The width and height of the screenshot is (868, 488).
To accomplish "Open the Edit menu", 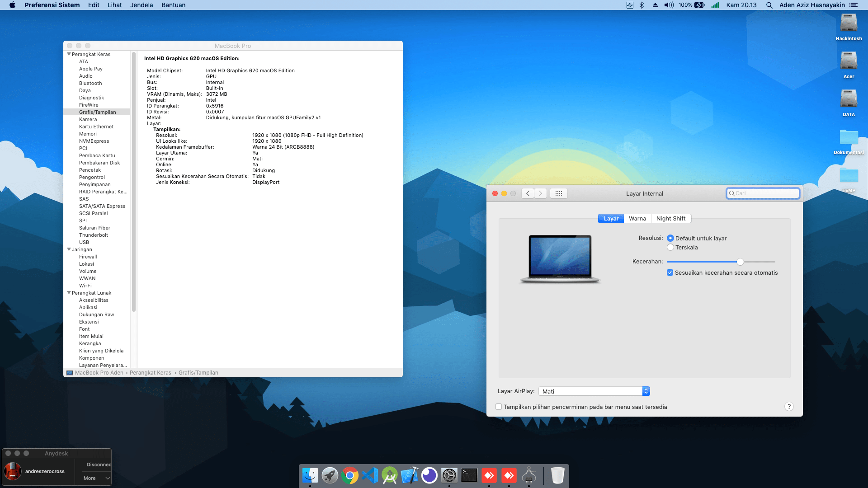I will pyautogui.click(x=94, y=5).
